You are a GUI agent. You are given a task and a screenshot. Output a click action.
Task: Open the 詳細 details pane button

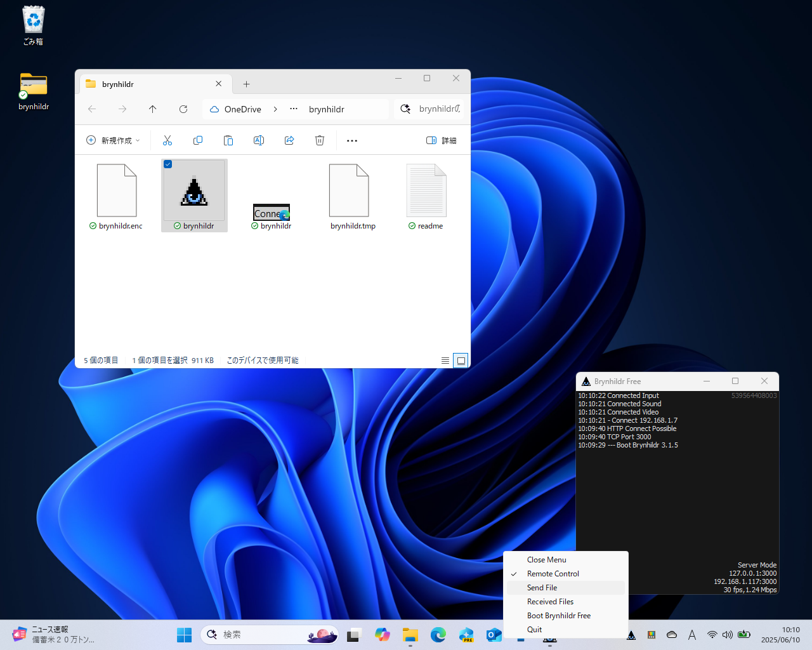(442, 140)
